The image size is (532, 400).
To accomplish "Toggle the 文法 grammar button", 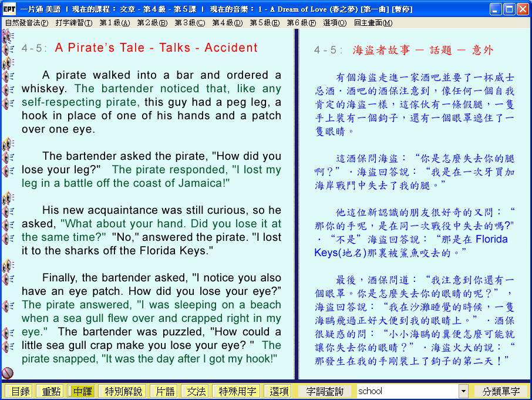I will coord(196,391).
